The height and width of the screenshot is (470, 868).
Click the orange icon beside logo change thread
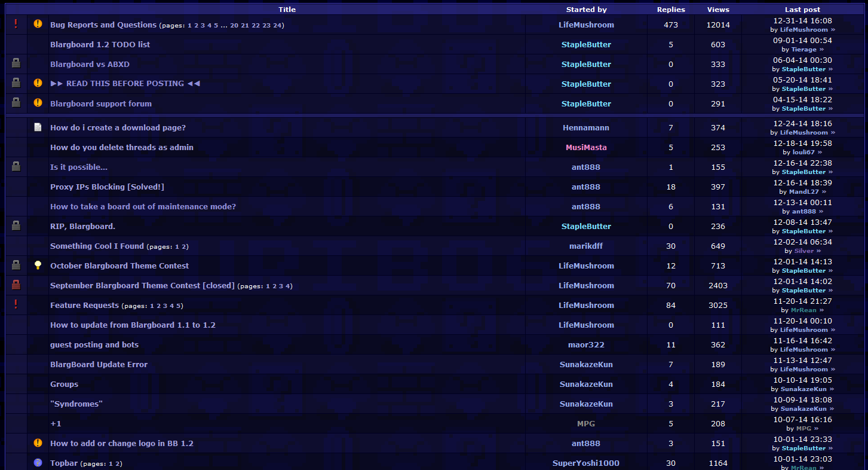38,443
